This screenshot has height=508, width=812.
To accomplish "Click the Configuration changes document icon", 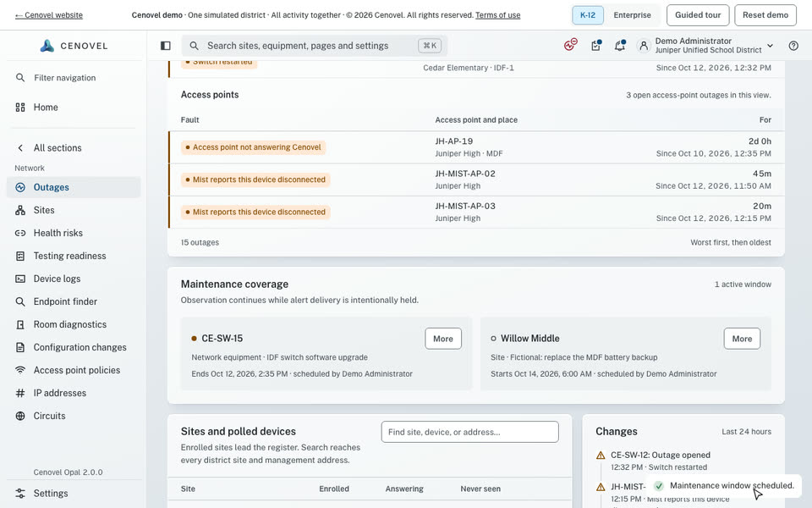I will [20, 347].
